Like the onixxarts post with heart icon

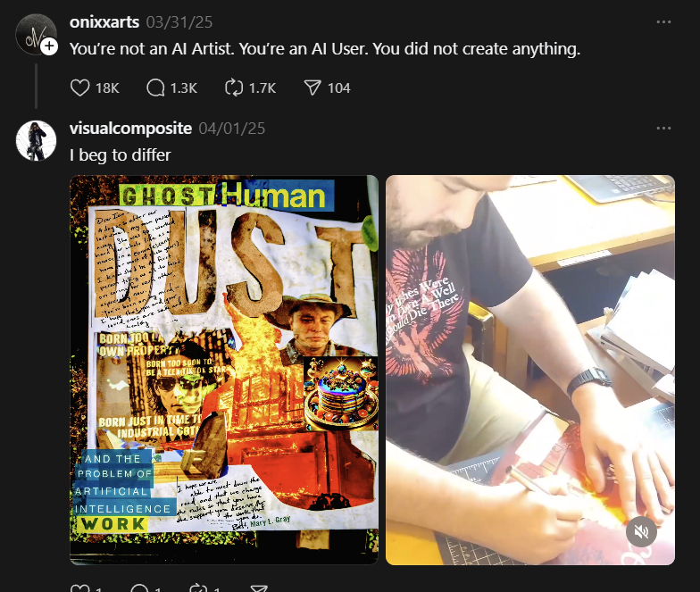coord(80,88)
